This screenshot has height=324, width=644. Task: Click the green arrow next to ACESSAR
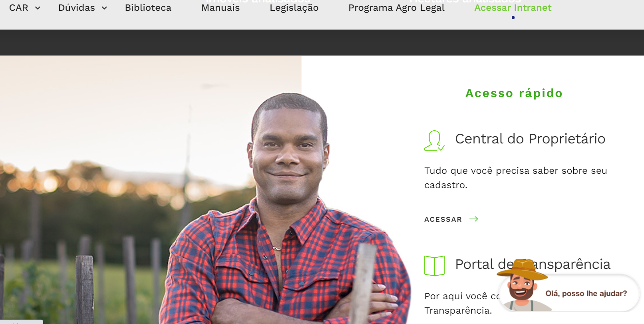[x=474, y=219]
